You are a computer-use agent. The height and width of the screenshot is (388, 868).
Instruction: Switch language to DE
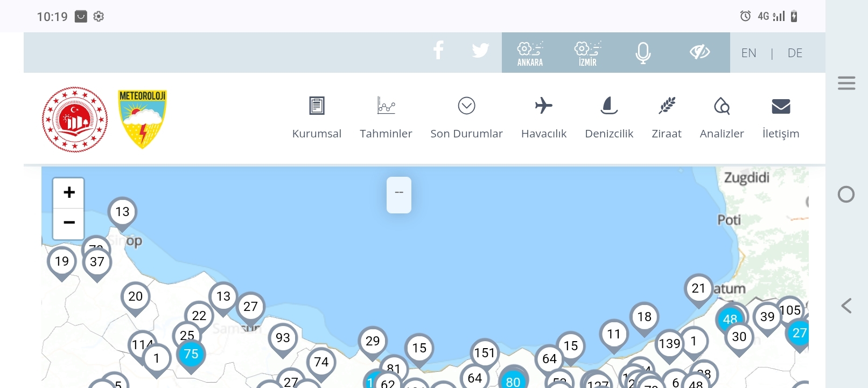point(795,53)
